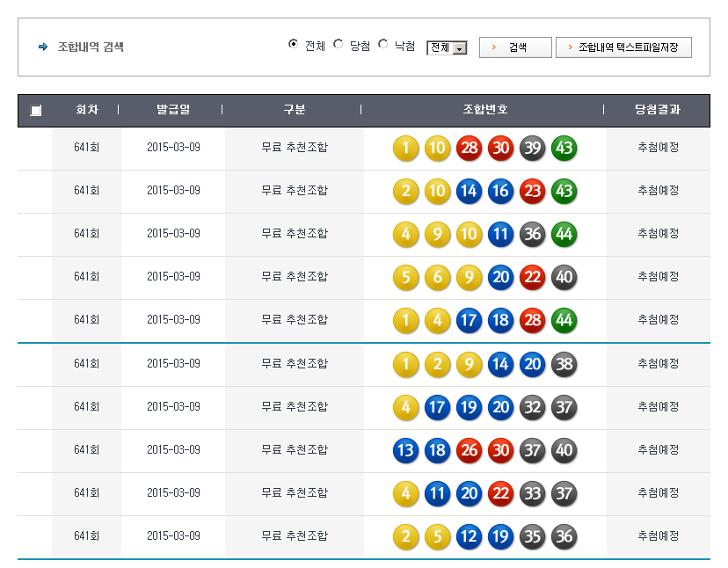Click the 조합내역 텍스트파일저장 button
Viewport: 728px width, 568px height.
point(623,47)
